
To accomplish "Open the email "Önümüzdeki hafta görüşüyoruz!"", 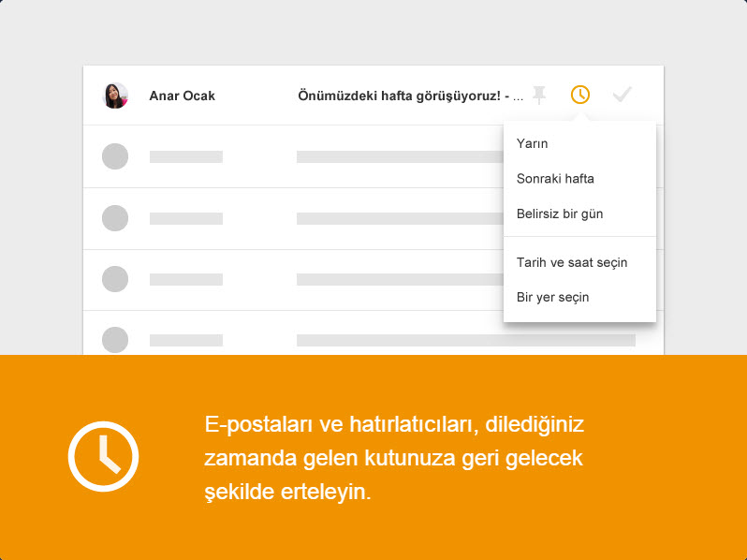I will [403, 96].
